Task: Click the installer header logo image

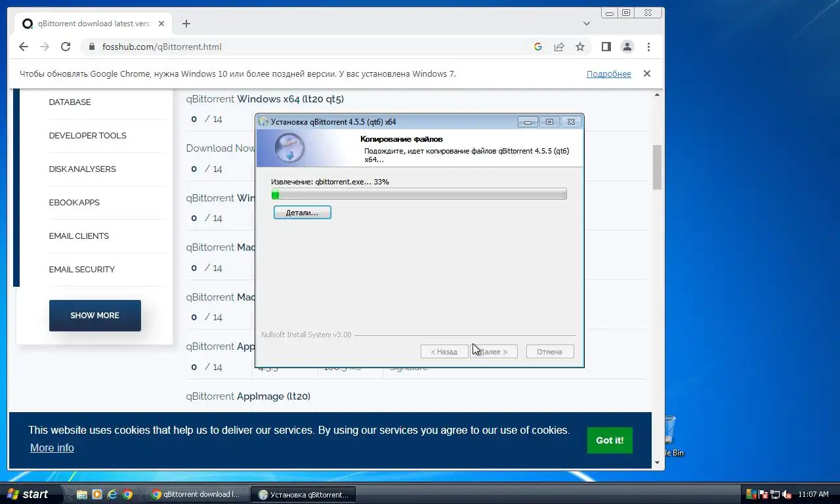Action: tap(289, 148)
